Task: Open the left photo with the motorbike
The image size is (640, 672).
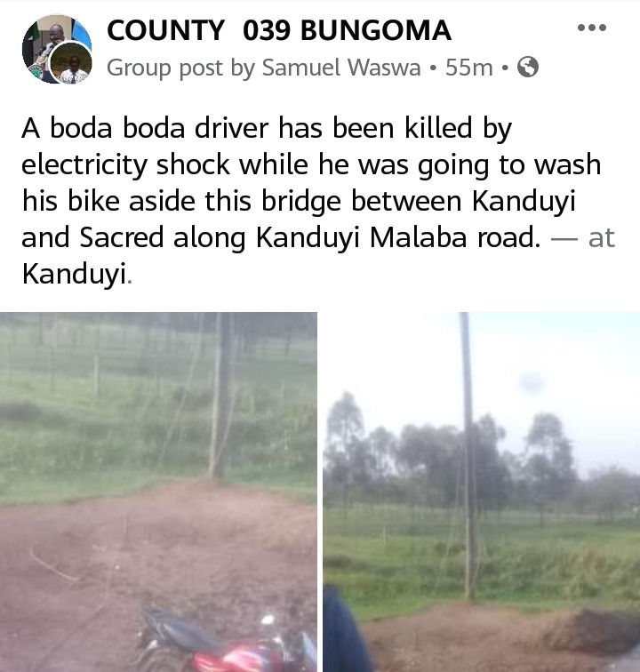Action: [x=158, y=492]
